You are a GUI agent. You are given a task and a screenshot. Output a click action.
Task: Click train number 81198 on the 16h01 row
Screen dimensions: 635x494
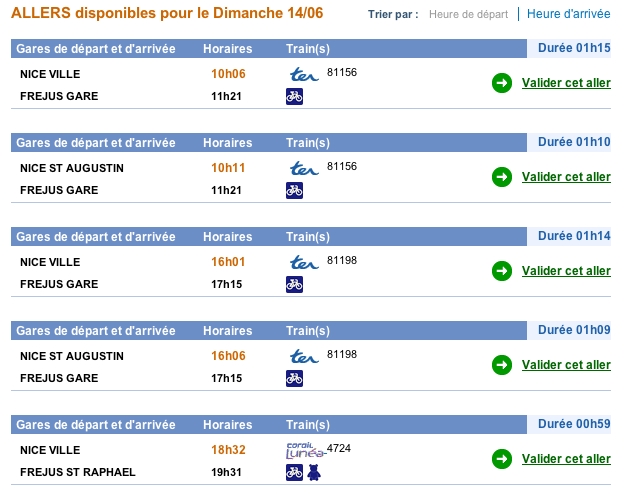(342, 260)
